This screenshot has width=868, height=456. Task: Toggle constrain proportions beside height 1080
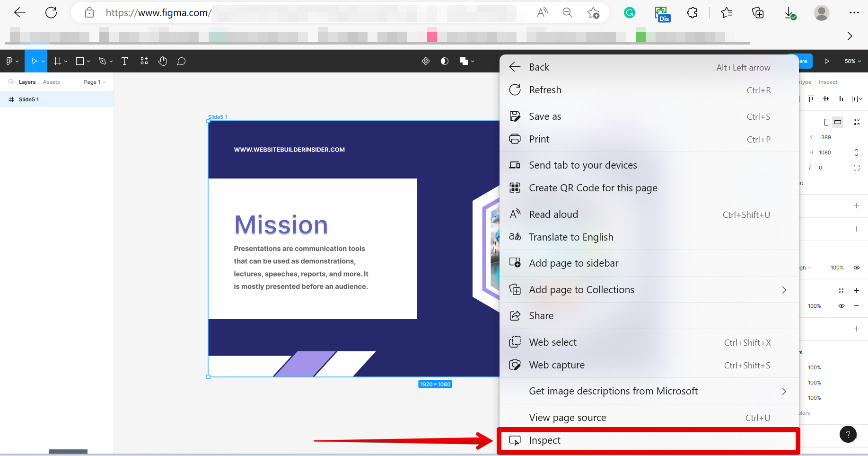click(856, 152)
